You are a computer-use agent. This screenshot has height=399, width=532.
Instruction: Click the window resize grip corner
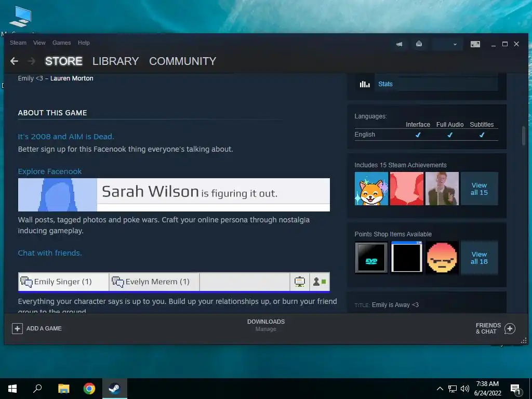[524, 340]
